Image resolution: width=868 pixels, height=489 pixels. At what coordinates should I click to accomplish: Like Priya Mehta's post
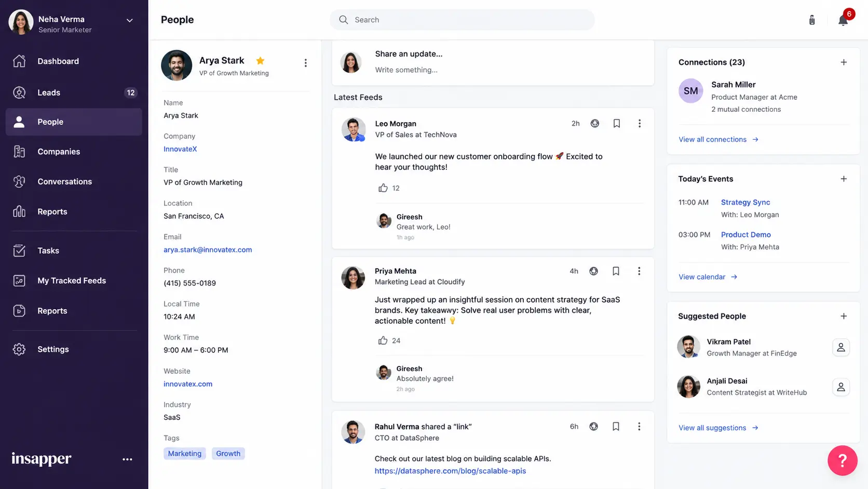click(383, 340)
